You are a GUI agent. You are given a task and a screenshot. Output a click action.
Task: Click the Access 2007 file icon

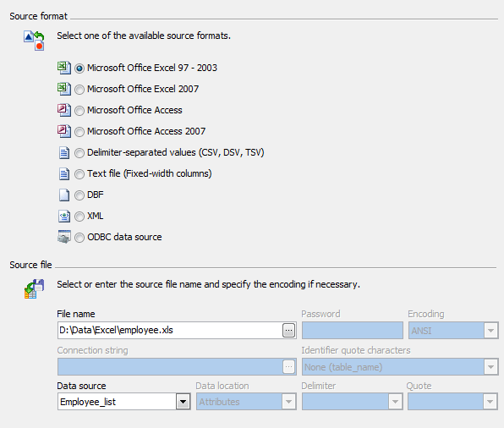64,131
